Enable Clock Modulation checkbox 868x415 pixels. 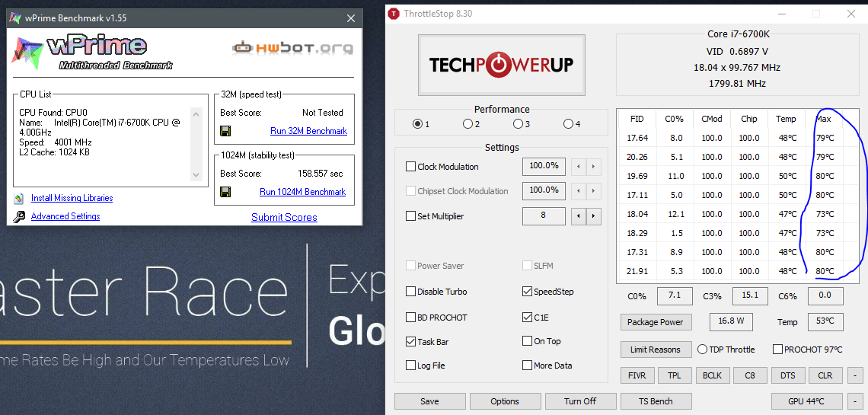coord(410,167)
